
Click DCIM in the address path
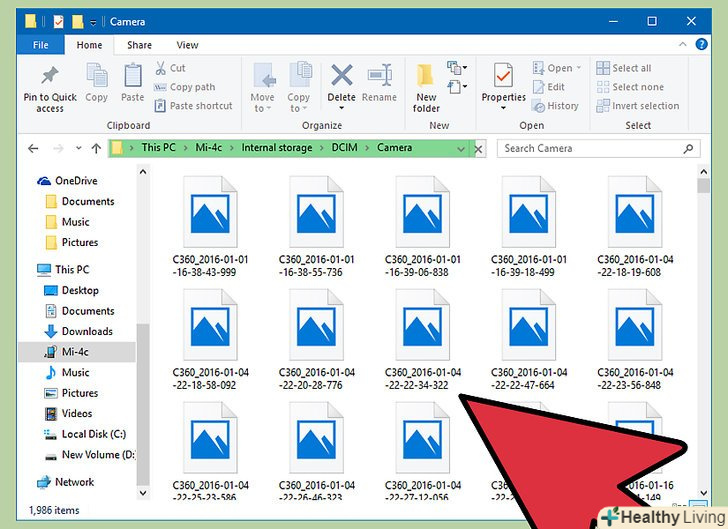(x=344, y=148)
